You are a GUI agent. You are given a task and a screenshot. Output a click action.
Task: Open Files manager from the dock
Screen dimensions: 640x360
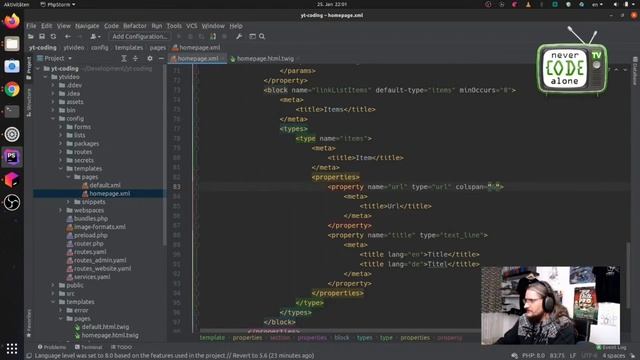pyautogui.click(x=12, y=44)
